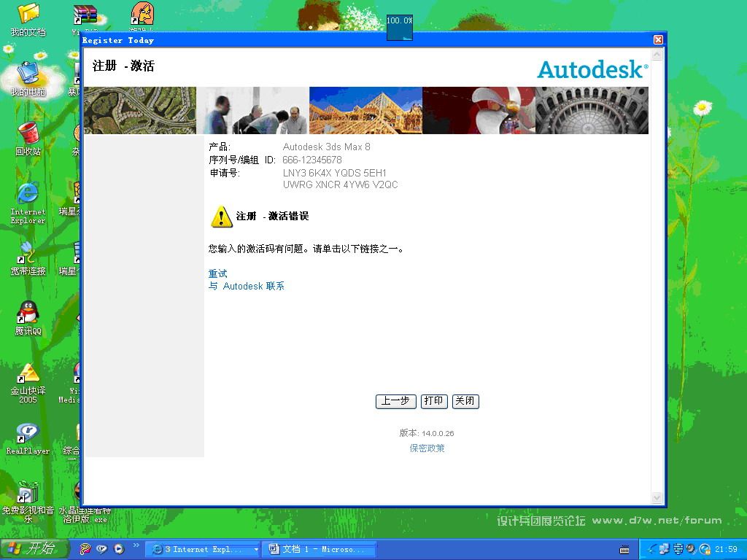Click the 重试 retry link
747x560 pixels.
pos(217,274)
